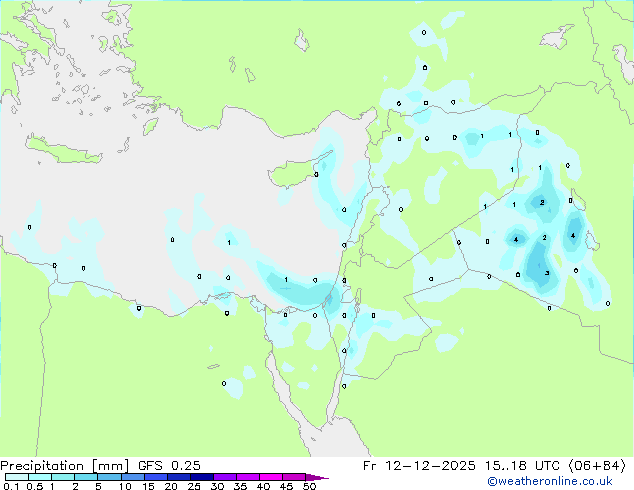The height and width of the screenshot is (490, 634).
Task: Click the "0.1" legend scale label
Action: click(x=11, y=486)
